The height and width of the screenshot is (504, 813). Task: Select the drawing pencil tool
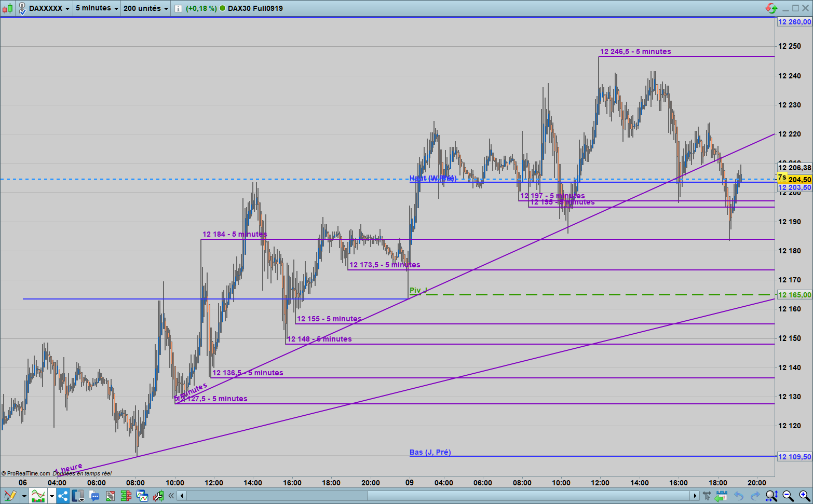tap(10, 496)
